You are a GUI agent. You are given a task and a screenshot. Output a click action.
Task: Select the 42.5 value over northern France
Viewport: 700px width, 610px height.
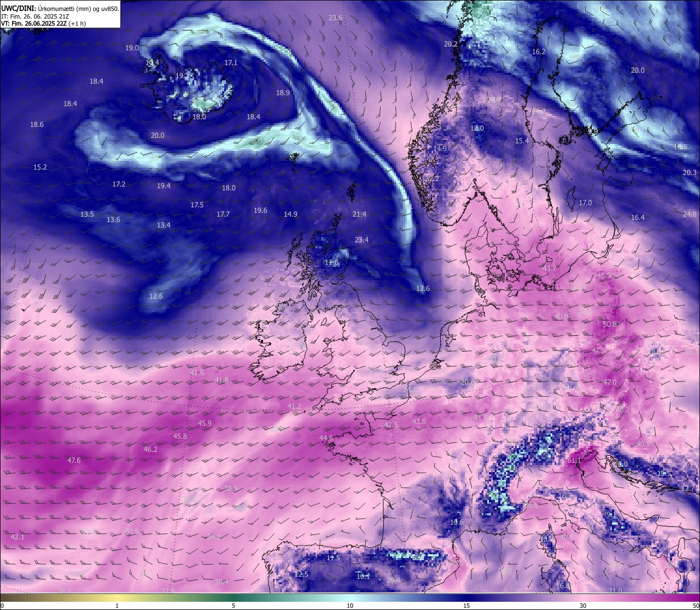click(391, 425)
